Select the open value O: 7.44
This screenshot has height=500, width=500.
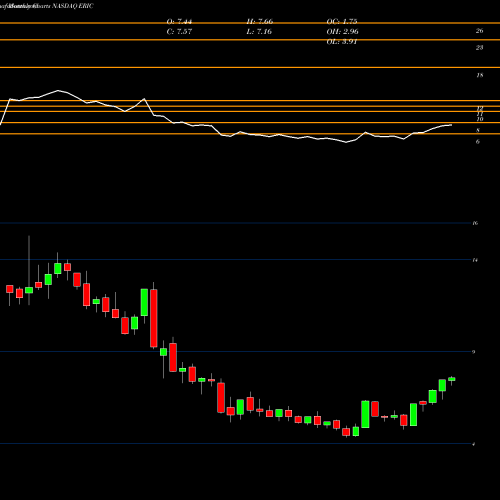pos(179,22)
